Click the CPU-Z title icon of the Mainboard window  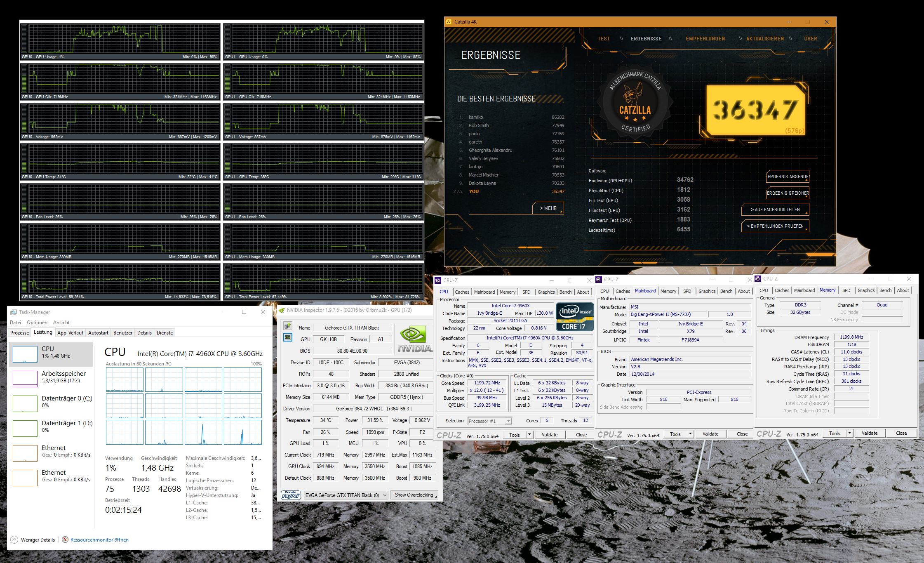[x=599, y=279]
